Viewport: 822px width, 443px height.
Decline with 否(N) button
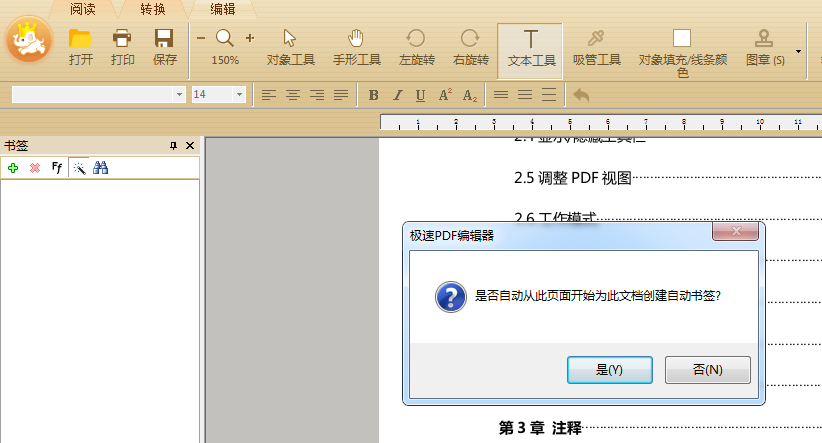708,370
